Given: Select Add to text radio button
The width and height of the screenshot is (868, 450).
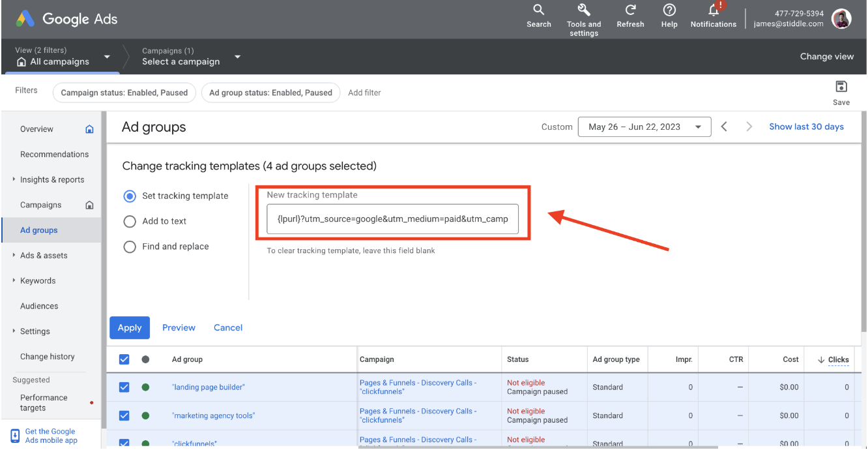Looking at the screenshot, I should click(130, 221).
